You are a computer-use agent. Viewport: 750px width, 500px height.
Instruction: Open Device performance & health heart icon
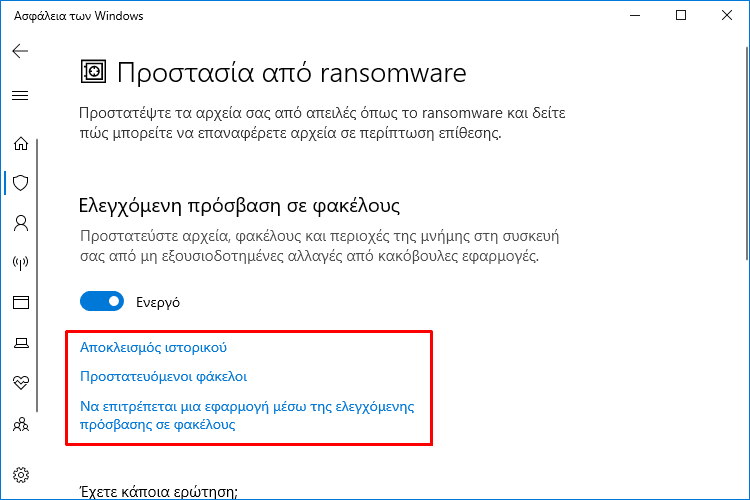[21, 382]
